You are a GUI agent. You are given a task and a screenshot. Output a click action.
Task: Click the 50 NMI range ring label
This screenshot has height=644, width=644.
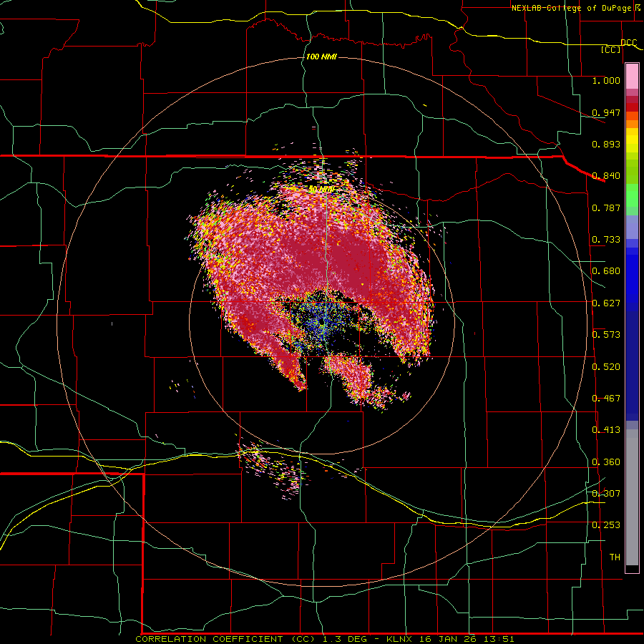coord(321,190)
